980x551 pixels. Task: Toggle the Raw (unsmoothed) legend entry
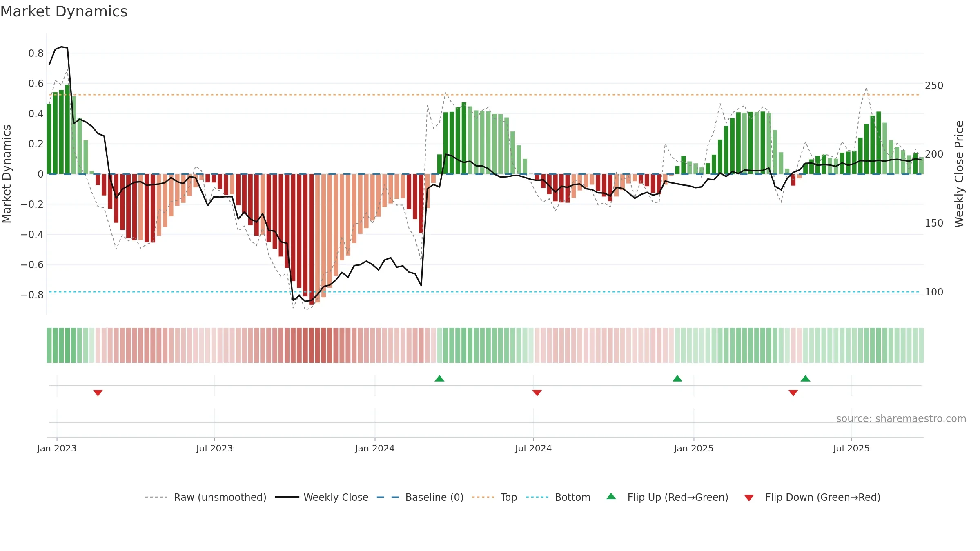(x=206, y=497)
